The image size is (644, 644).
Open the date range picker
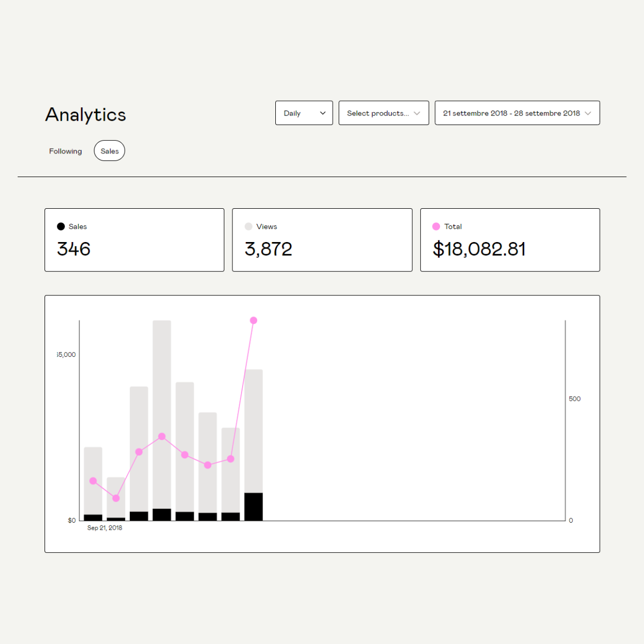pyautogui.click(x=516, y=113)
